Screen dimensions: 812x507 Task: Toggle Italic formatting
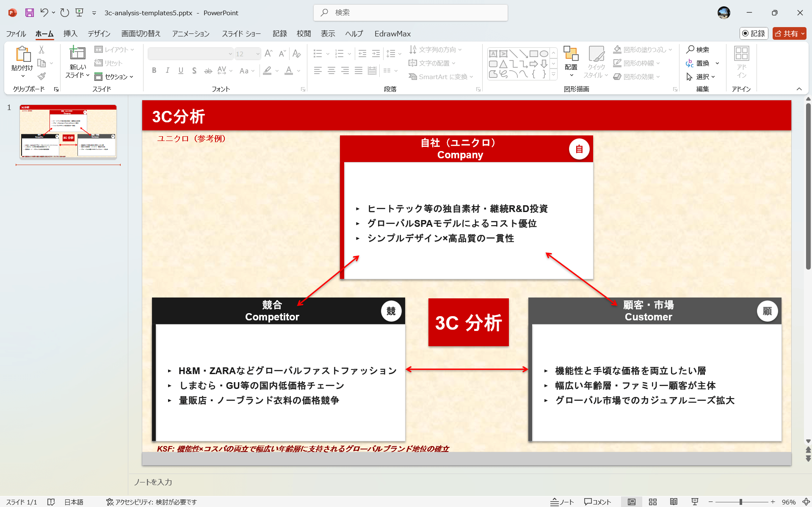coord(168,71)
